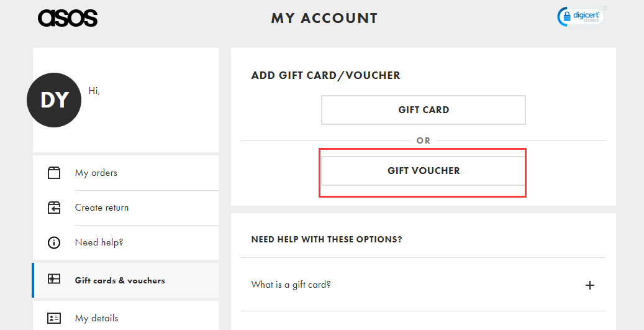The width and height of the screenshot is (644, 330).
Task: Select the Gift cards & vouchers label
Action: (x=120, y=280)
